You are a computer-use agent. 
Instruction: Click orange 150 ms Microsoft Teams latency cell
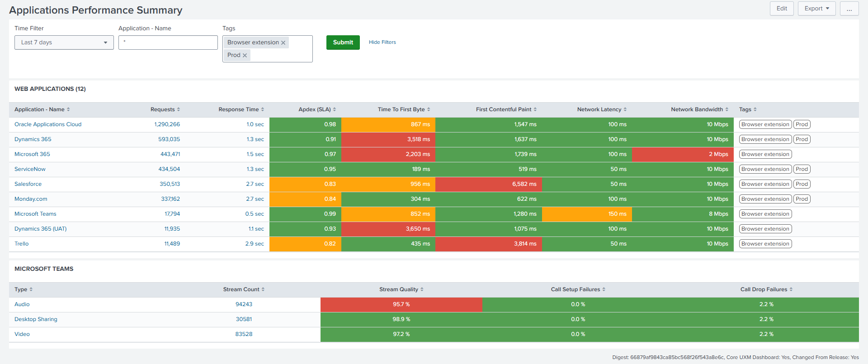[x=587, y=214]
